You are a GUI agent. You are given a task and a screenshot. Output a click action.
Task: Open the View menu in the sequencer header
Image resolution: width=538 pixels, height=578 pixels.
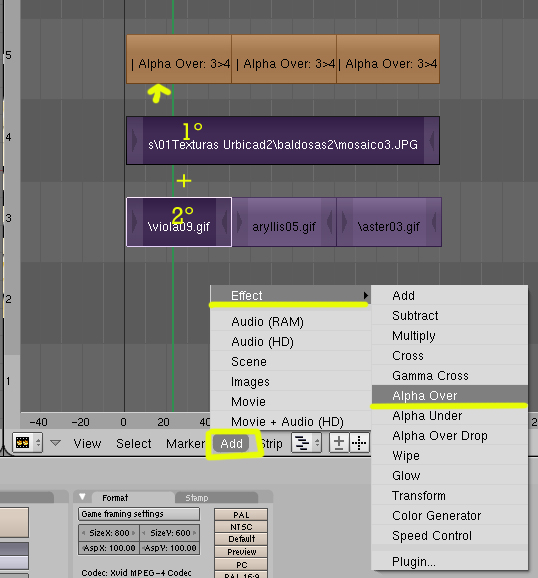87,443
